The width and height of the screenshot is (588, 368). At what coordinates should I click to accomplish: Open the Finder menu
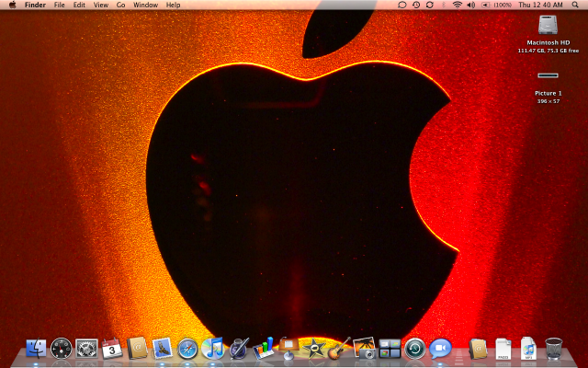35,5
